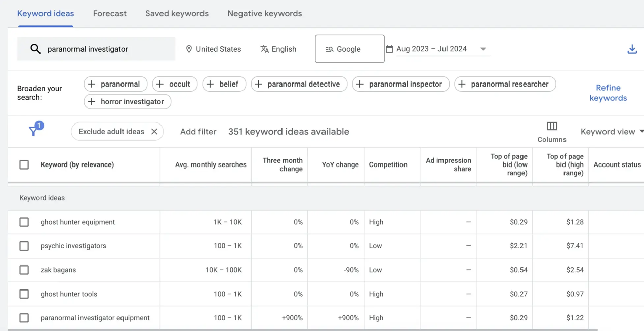Sort by Top of page bid high range

click(565, 164)
